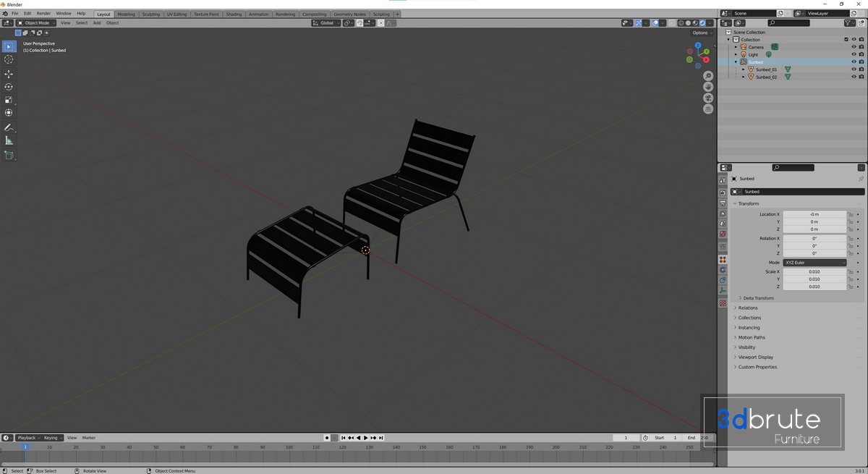The image size is (868, 474).
Task: Activate the Annotate pencil tool
Action: [x=9, y=127]
